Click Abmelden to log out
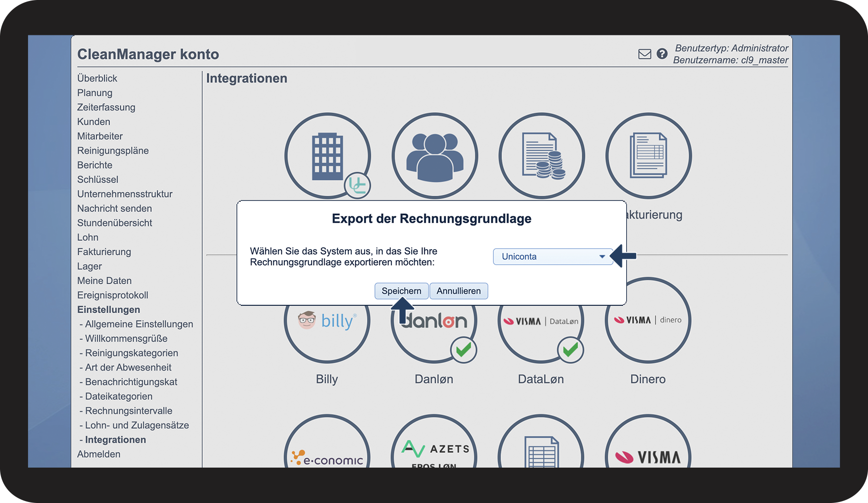868x503 pixels. 99,454
